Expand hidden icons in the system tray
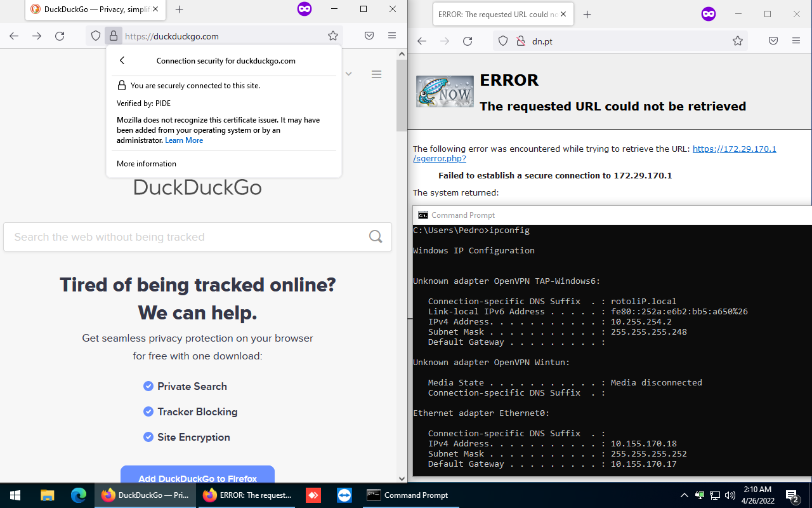Viewport: 812px width, 508px height. coord(684,496)
